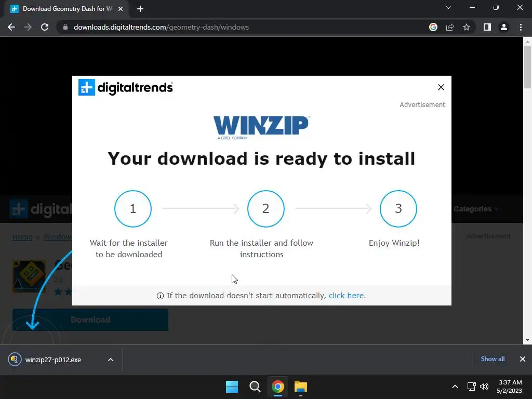Image resolution: width=532 pixels, height=399 pixels.
Task: Click the browser forward arrow
Action: coord(28,27)
